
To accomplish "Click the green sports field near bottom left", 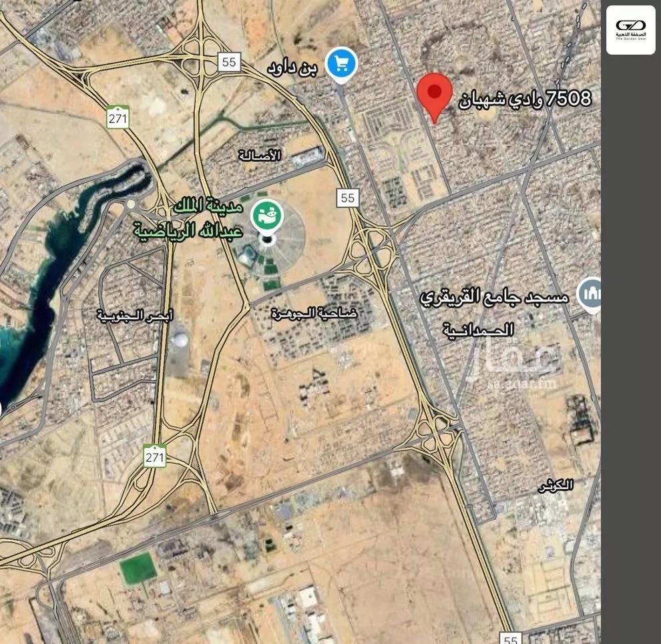I will tap(138, 569).
